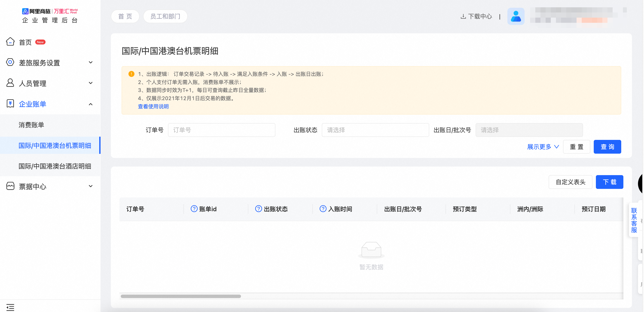
Task: Click the question mark icon beside 账单id
Action: (x=194, y=209)
